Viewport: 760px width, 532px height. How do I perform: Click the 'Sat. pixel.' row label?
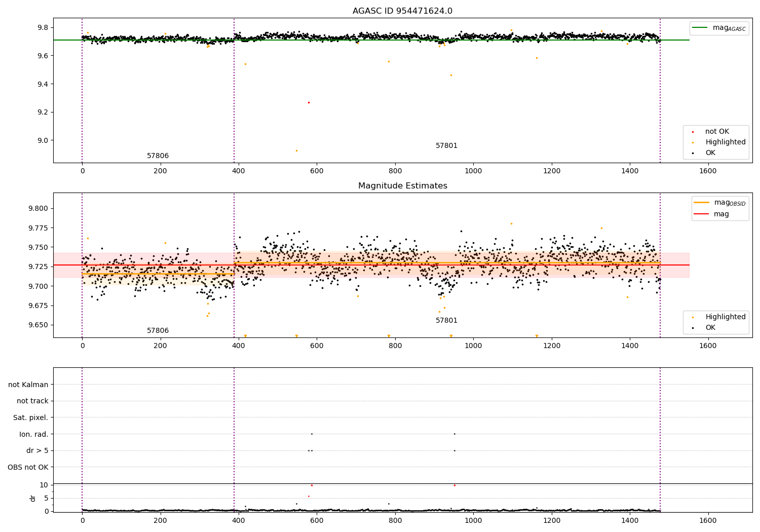(x=31, y=417)
